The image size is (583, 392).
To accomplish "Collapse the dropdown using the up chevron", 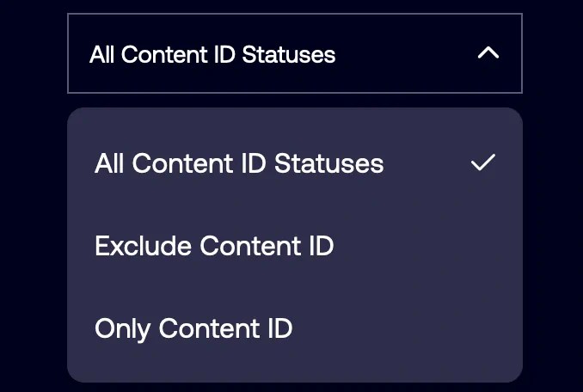I will pyautogui.click(x=488, y=54).
